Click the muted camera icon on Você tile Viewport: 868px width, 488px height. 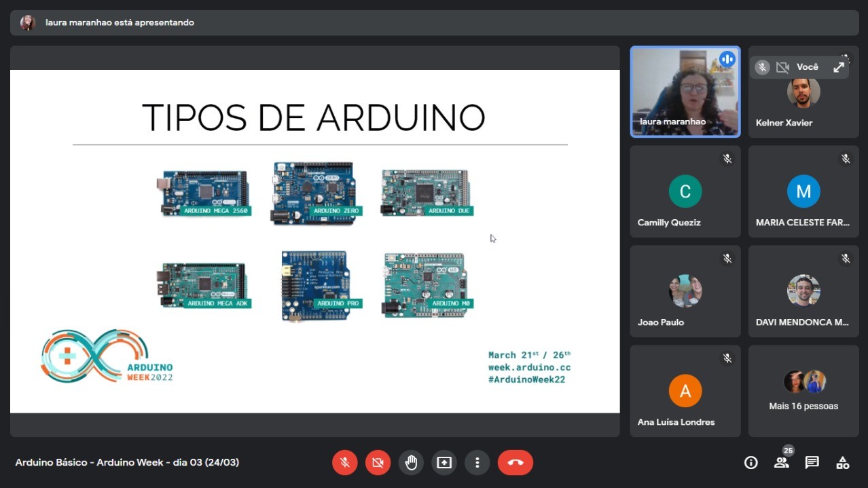pyautogui.click(x=782, y=67)
